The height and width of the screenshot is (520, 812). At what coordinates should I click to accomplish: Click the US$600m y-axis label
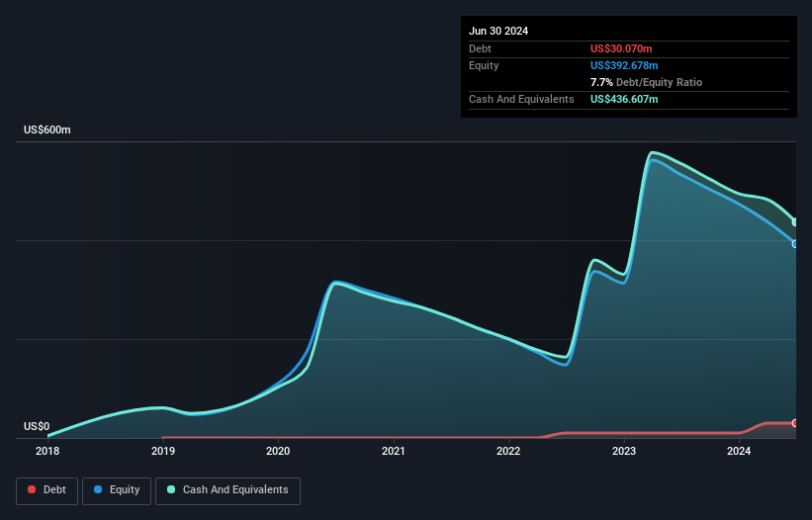(x=47, y=130)
